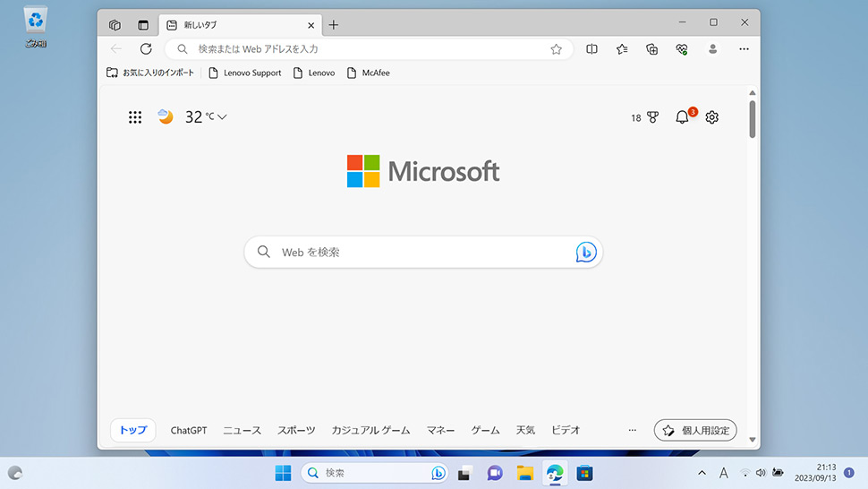Open a new tab with plus button
The image size is (868, 489).
[333, 25]
